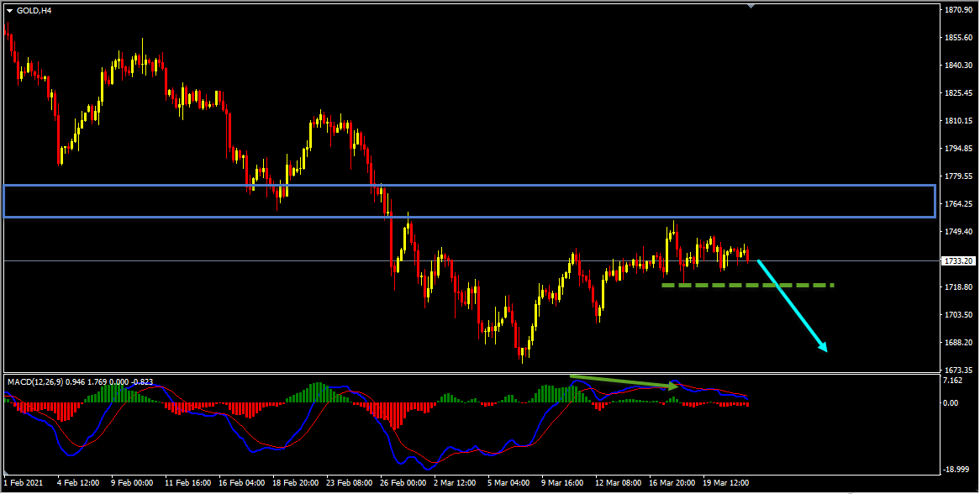Click the 1749.40 price axis label
This screenshot has width=980, height=494.
[x=958, y=232]
